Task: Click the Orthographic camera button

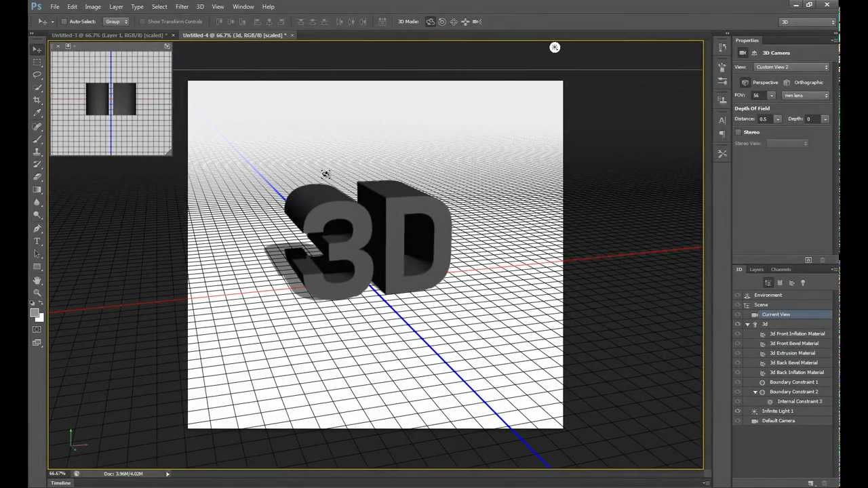Action: 787,82
